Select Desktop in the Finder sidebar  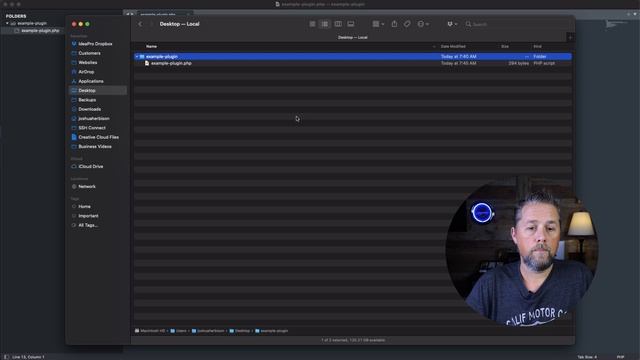(x=98, y=90)
